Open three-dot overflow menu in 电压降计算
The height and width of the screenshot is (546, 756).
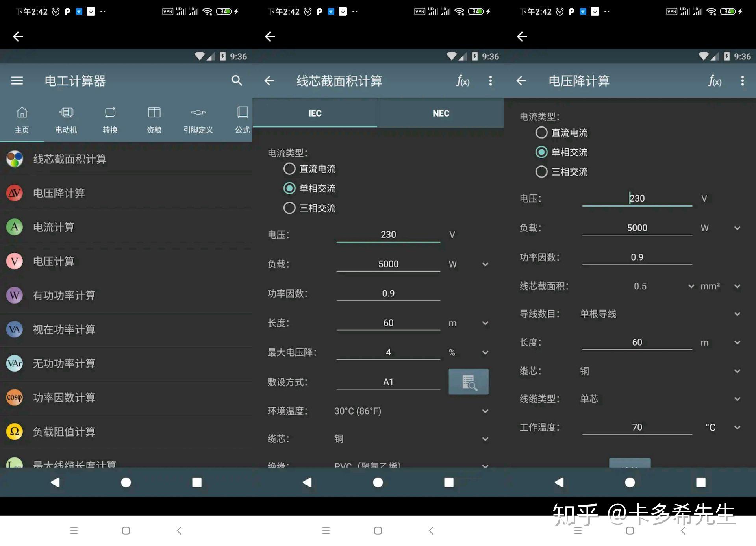click(742, 81)
